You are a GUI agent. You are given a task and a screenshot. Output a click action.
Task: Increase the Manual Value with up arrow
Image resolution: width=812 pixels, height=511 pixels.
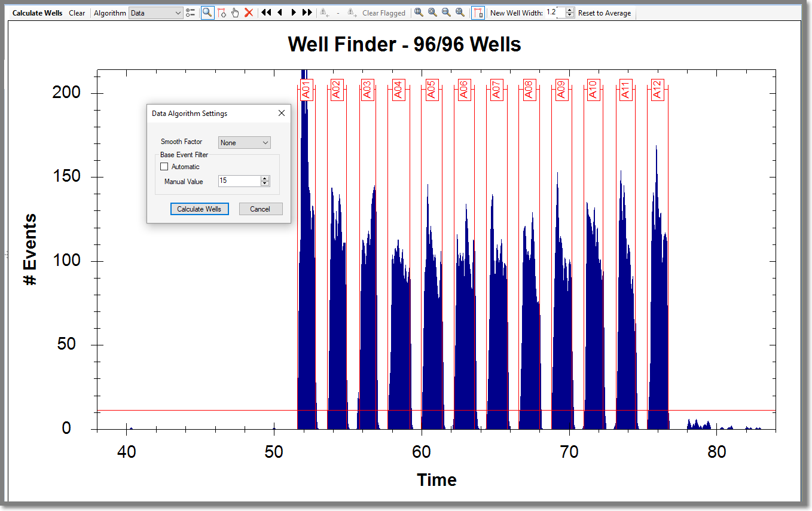(265, 178)
